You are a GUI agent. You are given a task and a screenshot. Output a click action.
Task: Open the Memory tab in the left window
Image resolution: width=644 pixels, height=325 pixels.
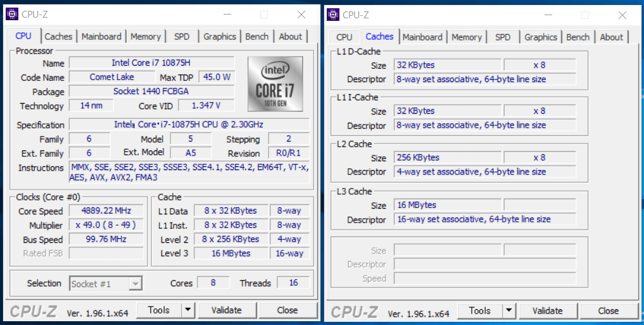[x=146, y=37]
